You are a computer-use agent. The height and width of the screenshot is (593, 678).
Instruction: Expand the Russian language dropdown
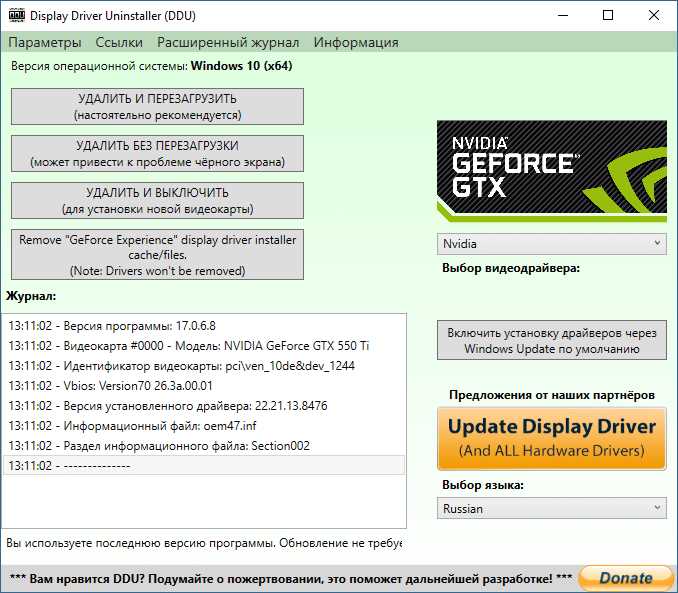pyautogui.click(x=551, y=508)
